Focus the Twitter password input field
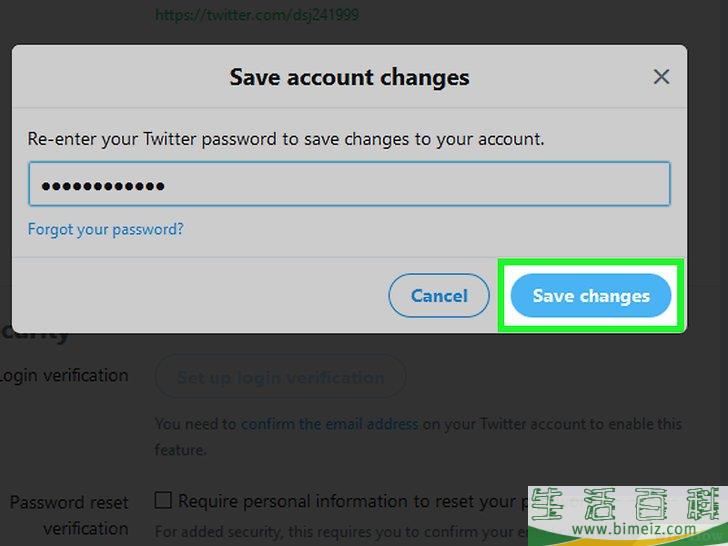This screenshot has height=546, width=728. point(349,184)
